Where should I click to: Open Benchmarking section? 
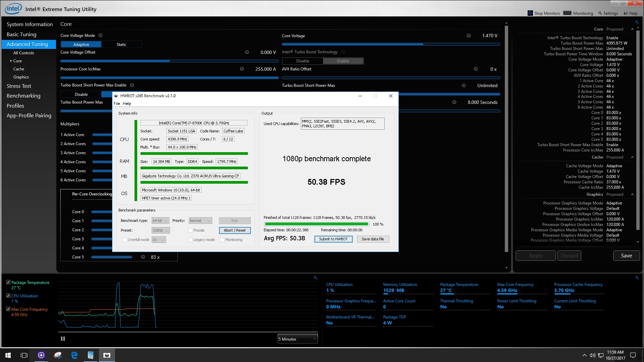tap(23, 96)
